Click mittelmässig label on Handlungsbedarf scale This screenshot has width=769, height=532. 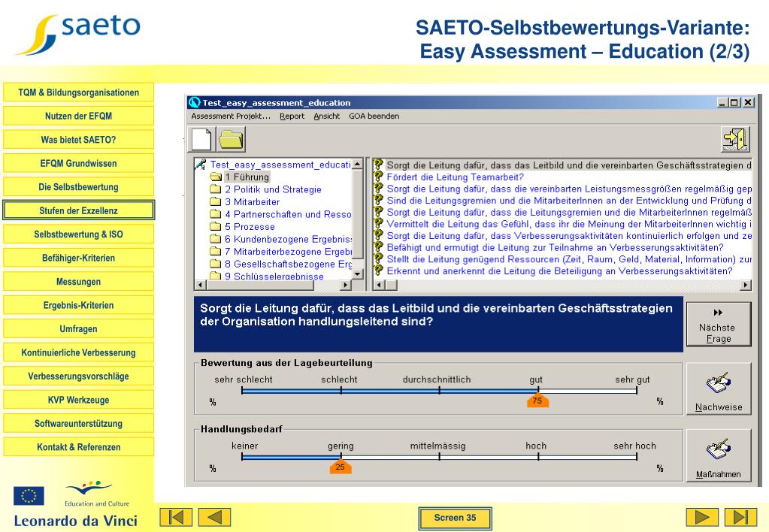(x=438, y=446)
